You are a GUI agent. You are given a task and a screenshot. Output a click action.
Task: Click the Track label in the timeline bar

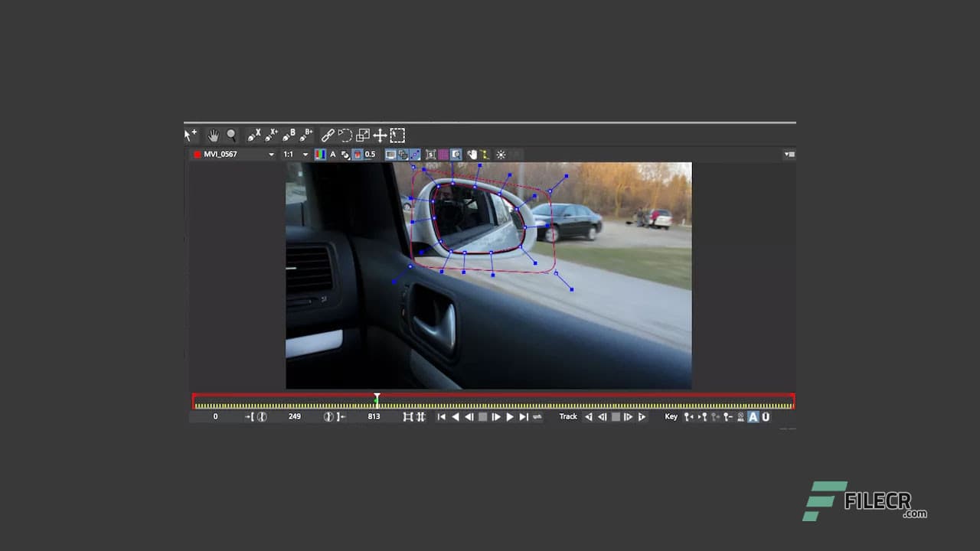[567, 416]
